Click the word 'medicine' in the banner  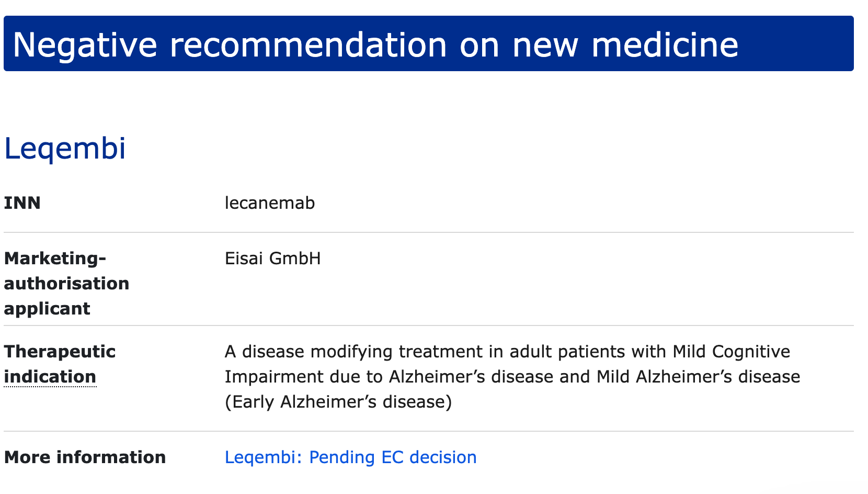point(665,44)
